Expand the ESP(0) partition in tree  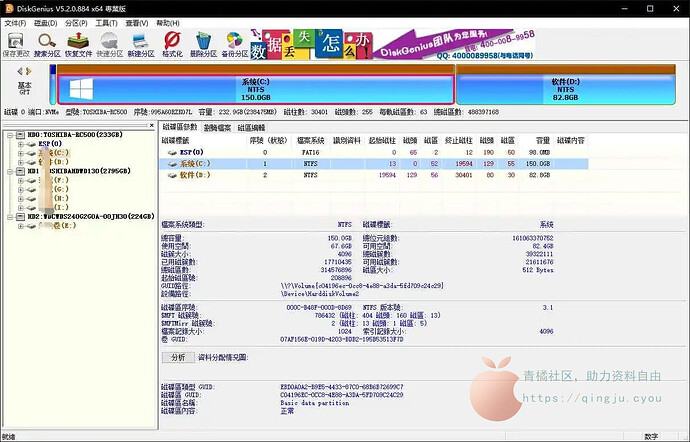click(x=21, y=143)
